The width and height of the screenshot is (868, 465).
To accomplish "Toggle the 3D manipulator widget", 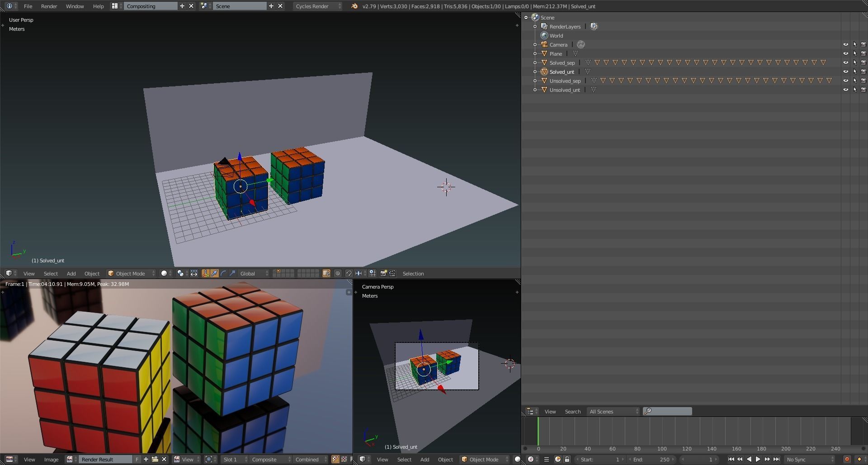I will pyautogui.click(x=206, y=274).
